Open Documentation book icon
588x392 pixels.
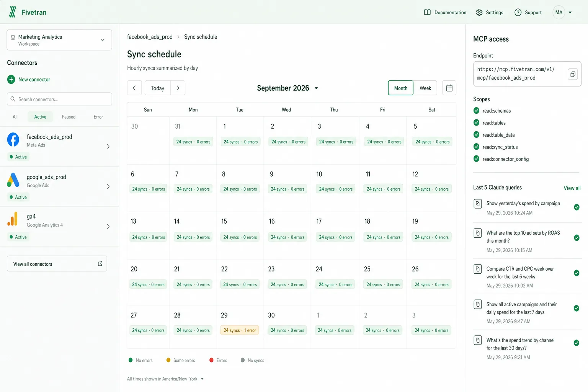pyautogui.click(x=427, y=12)
